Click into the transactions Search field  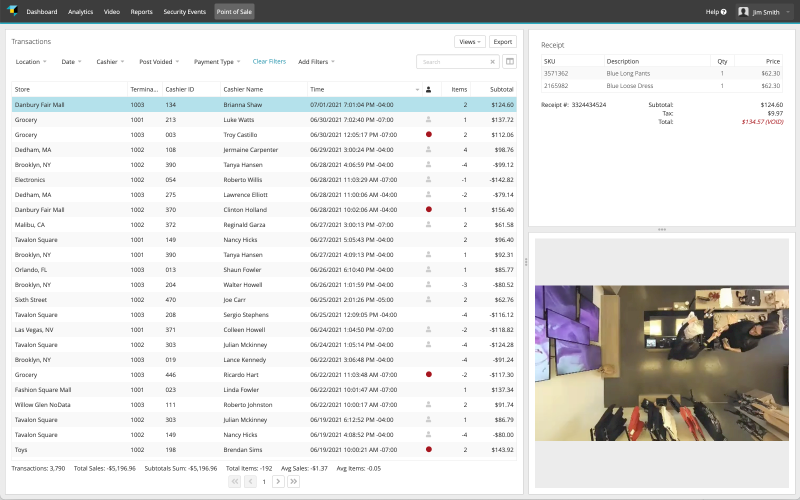coord(450,62)
